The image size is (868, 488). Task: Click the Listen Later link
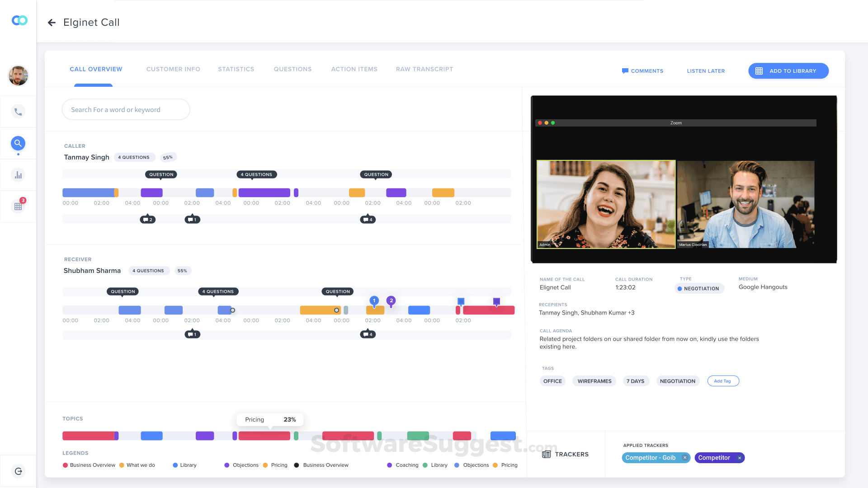pyautogui.click(x=705, y=71)
